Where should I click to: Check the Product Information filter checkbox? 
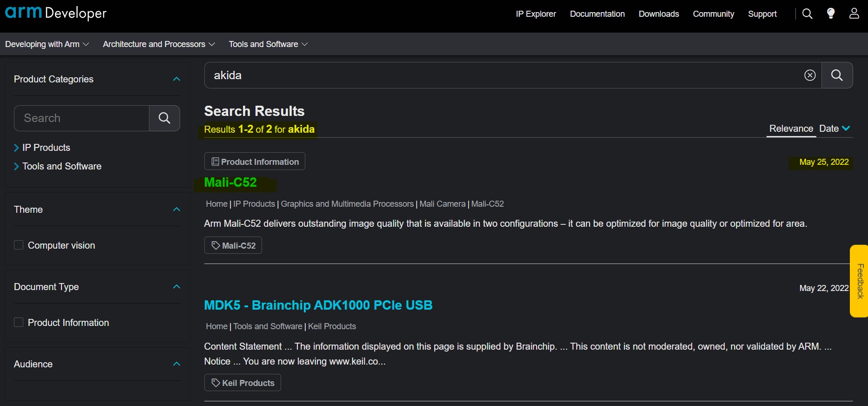pyautogui.click(x=19, y=322)
